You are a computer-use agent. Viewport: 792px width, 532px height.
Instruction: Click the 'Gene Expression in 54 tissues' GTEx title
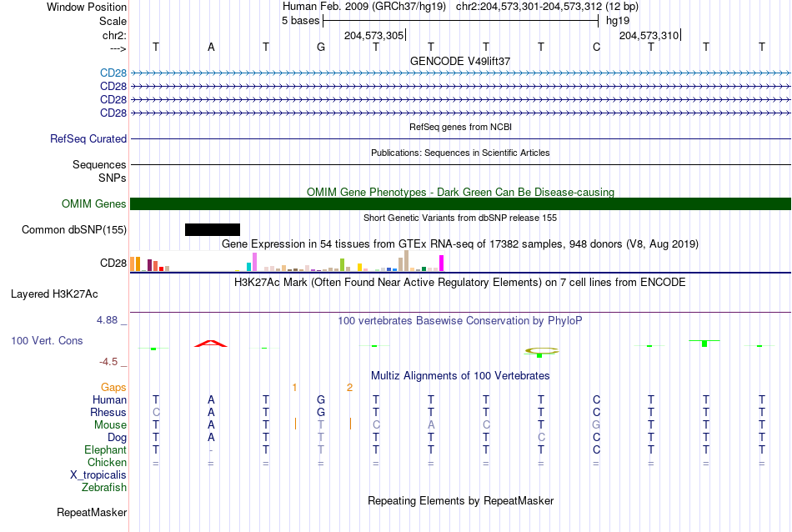460,244
